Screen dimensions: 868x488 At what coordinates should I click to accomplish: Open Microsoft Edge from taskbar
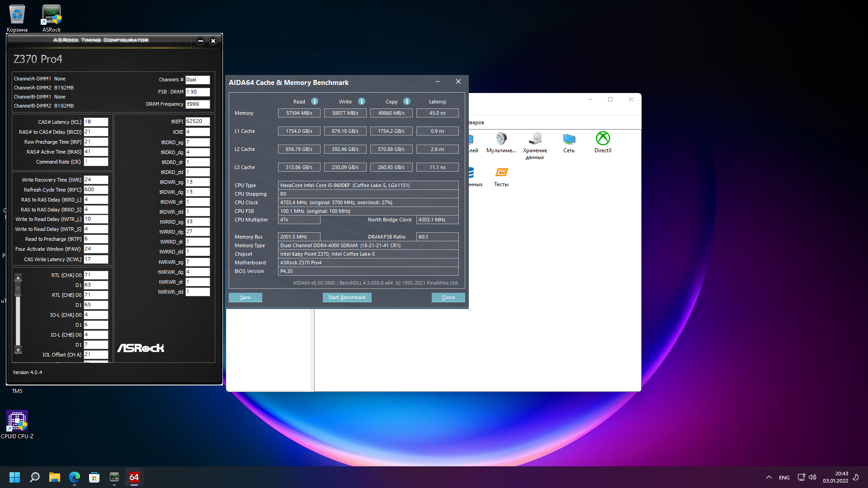pyautogui.click(x=75, y=477)
